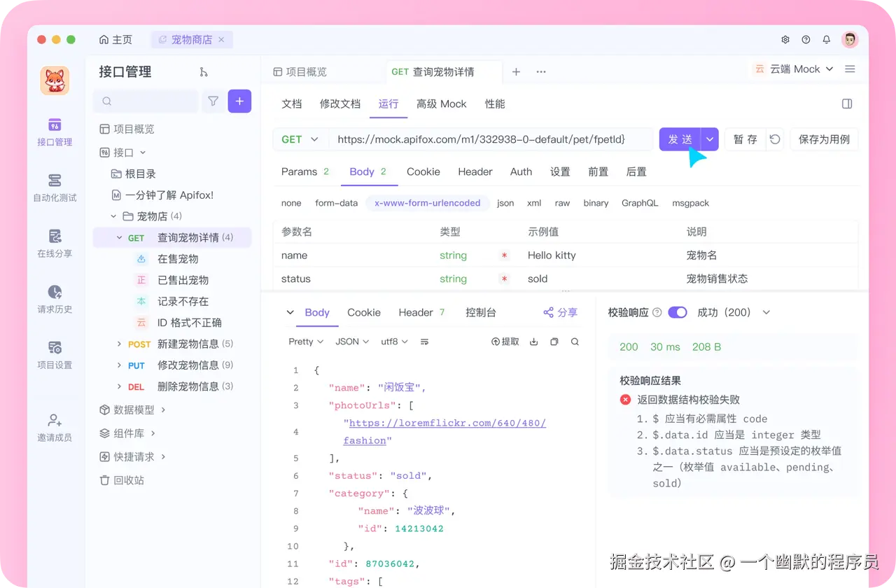896x588 pixels.
Task: Switch to the 高级 Mock tab
Action: [441, 104]
